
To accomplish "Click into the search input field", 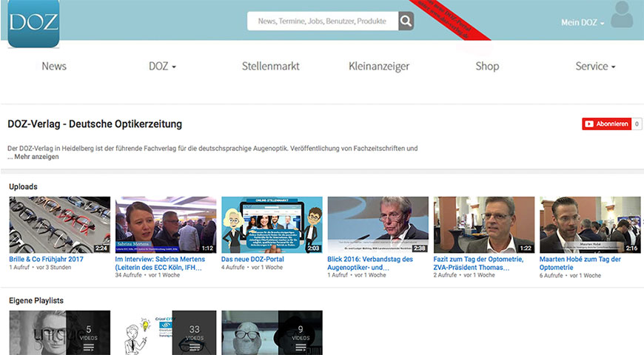I will [x=322, y=21].
